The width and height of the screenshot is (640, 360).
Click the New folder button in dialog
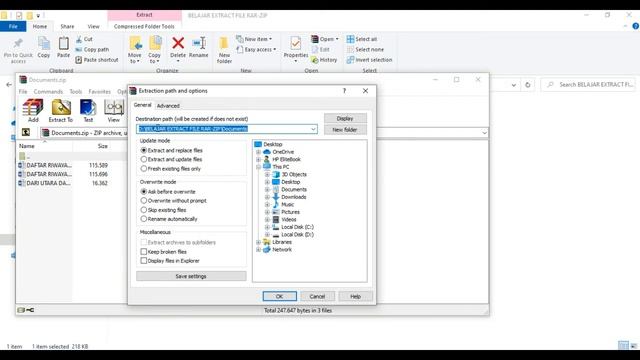pos(345,130)
